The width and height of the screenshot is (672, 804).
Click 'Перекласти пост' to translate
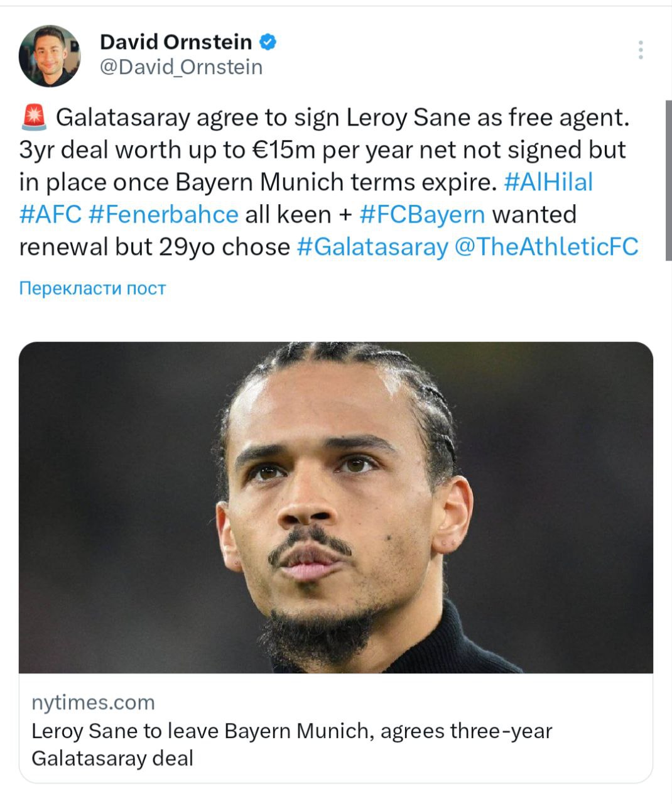pos(92,288)
